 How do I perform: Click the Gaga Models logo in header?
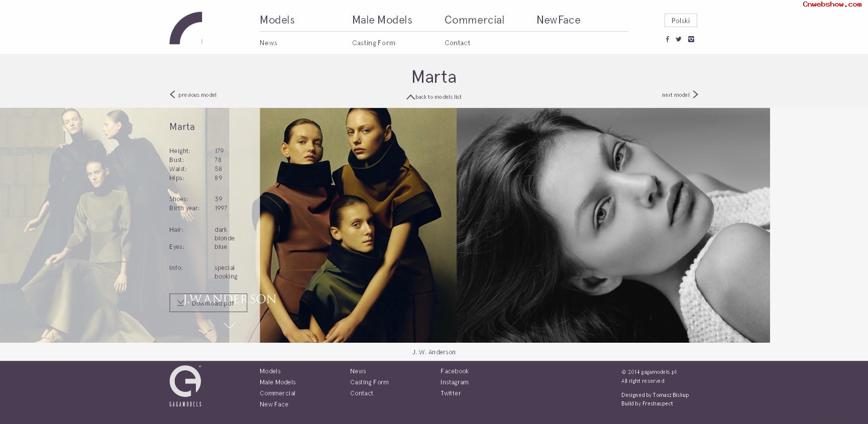[x=186, y=28]
